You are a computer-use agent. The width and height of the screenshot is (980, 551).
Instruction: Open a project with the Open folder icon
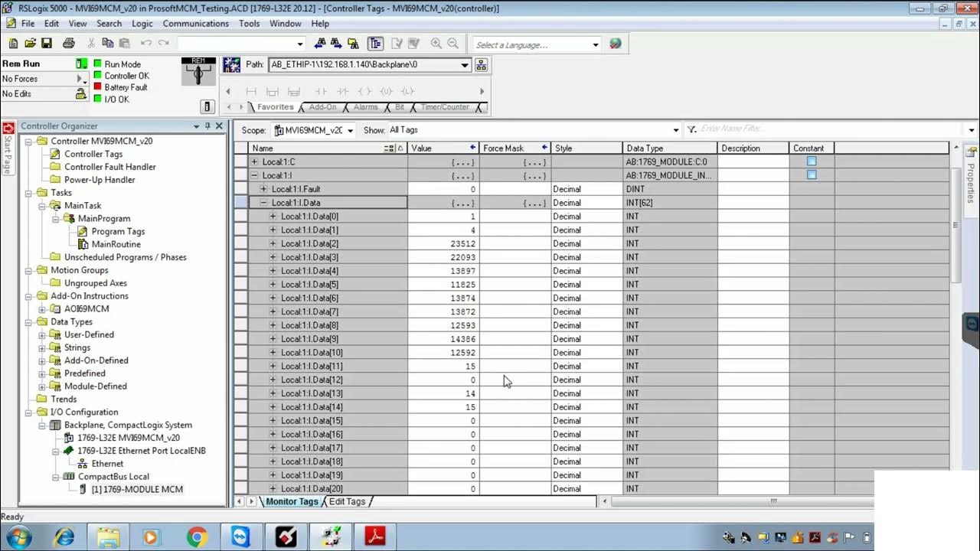click(31, 44)
